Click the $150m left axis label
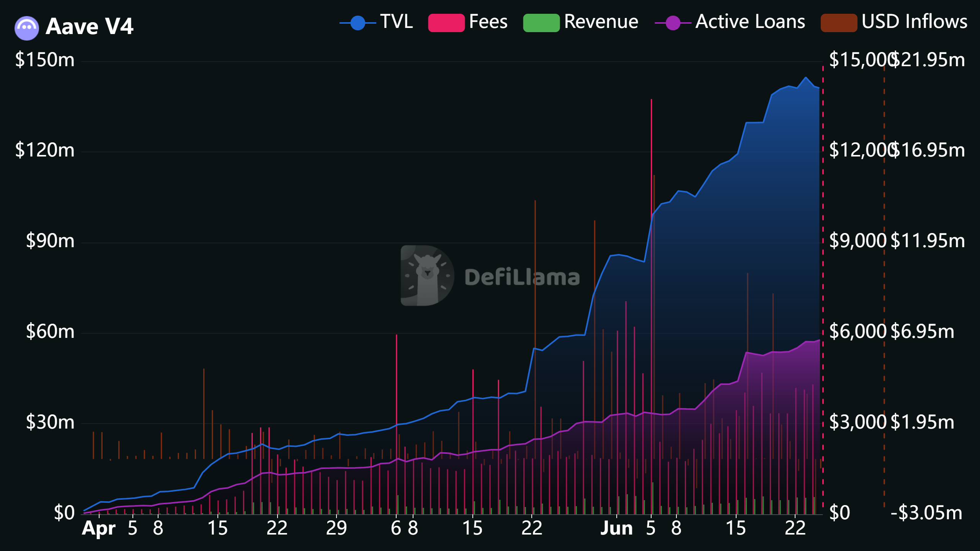This screenshot has width=980, height=551. tap(45, 60)
